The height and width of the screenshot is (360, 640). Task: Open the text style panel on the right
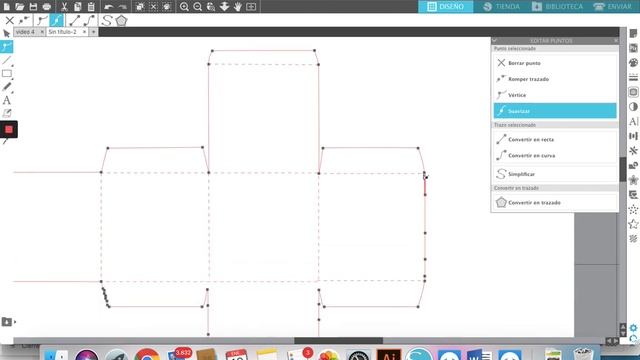click(x=633, y=122)
